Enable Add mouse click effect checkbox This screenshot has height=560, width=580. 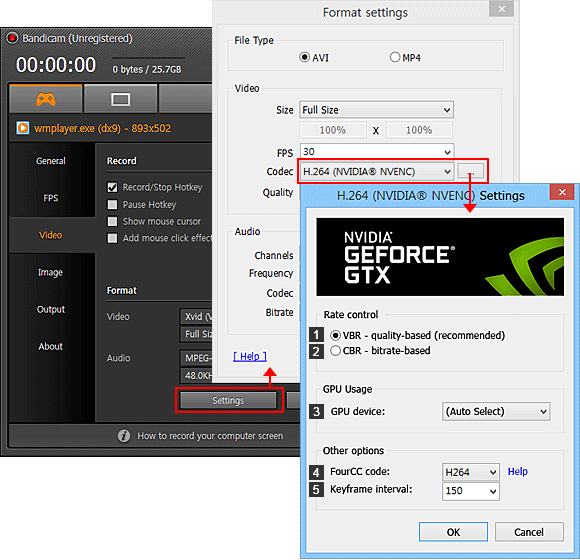tap(112, 238)
